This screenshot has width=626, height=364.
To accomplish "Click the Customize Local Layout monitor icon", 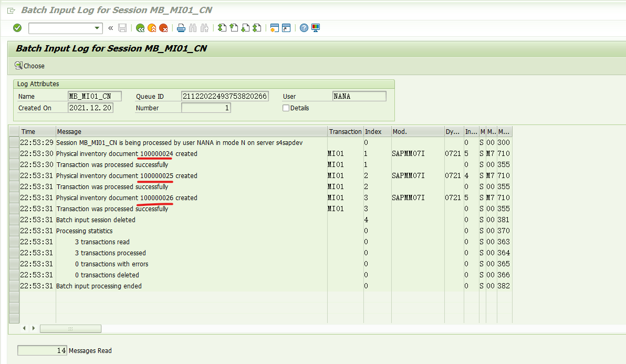I will point(316,28).
